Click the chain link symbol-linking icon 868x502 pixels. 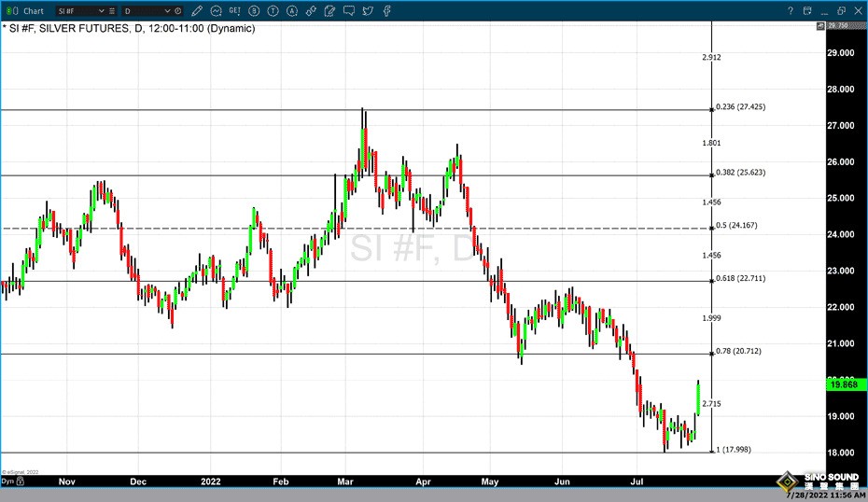[x=311, y=11]
